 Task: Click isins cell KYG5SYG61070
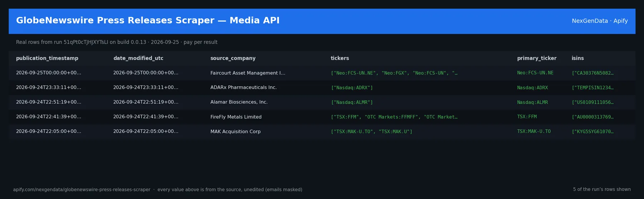click(593, 132)
